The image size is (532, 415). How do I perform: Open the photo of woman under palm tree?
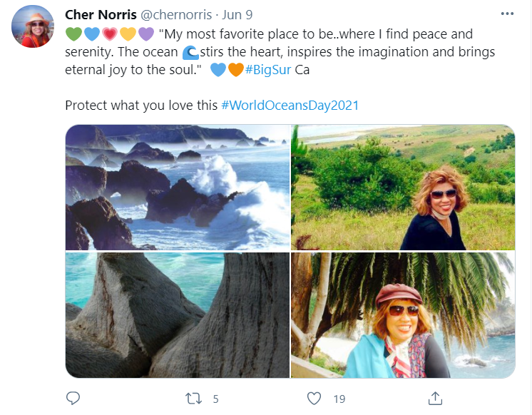coord(403,315)
